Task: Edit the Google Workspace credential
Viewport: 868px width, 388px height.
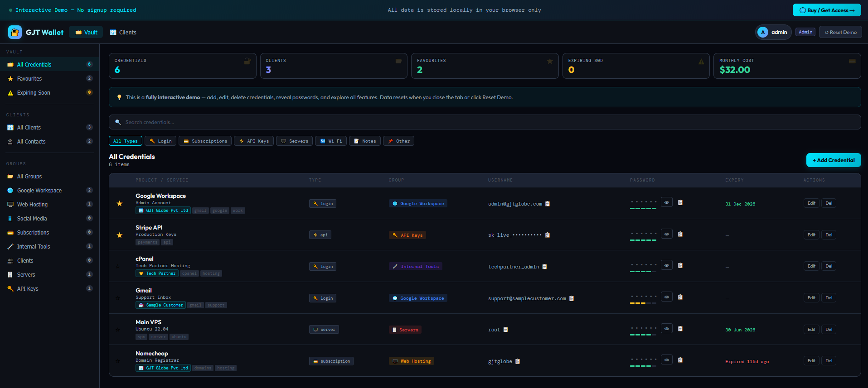Action: [x=811, y=203]
